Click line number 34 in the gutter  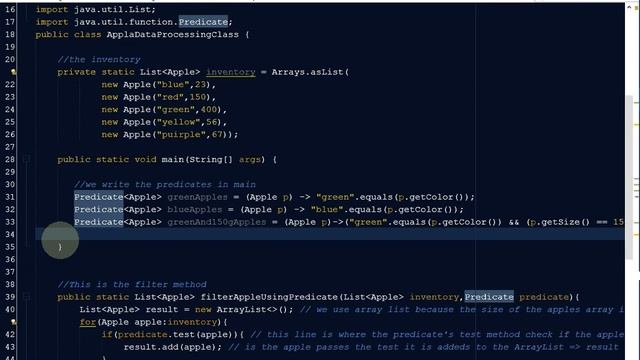coord(10,234)
